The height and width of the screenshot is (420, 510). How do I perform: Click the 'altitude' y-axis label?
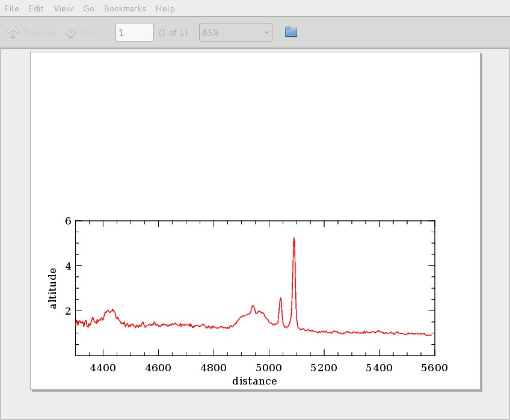pyautogui.click(x=52, y=288)
